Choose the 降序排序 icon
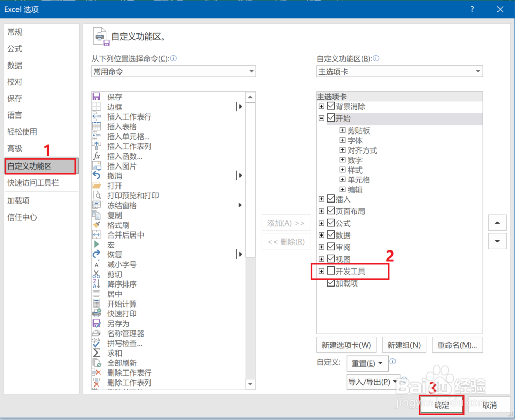The image size is (515, 420). pos(96,284)
